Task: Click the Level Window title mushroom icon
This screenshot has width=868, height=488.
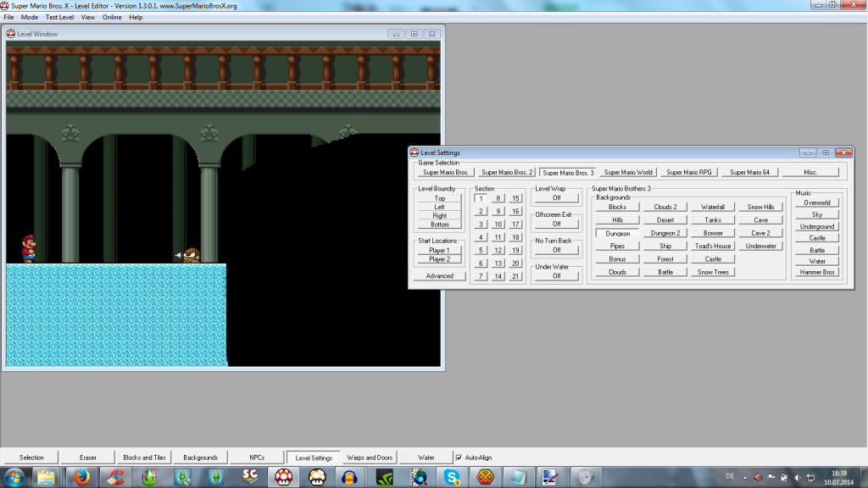Action: (x=10, y=34)
